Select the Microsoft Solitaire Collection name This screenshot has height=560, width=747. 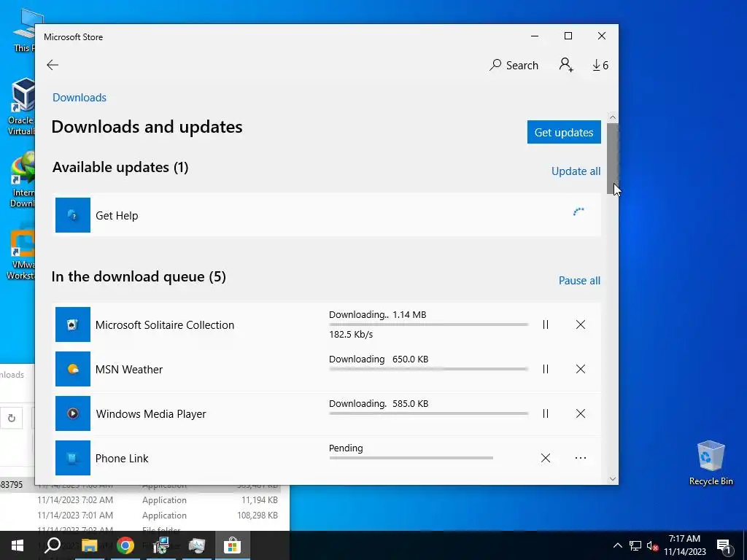point(165,324)
